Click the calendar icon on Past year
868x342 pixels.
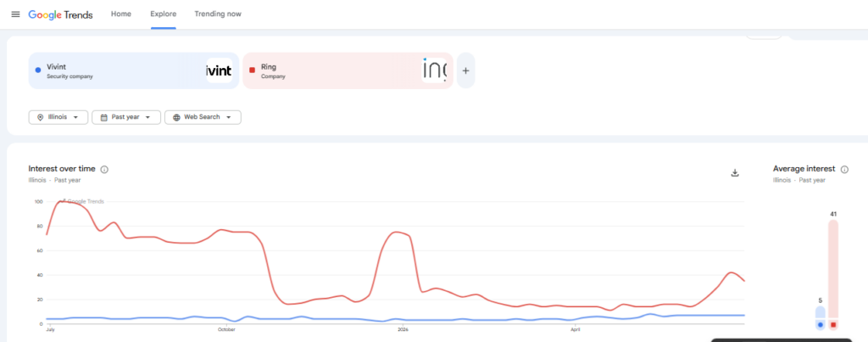tap(103, 117)
